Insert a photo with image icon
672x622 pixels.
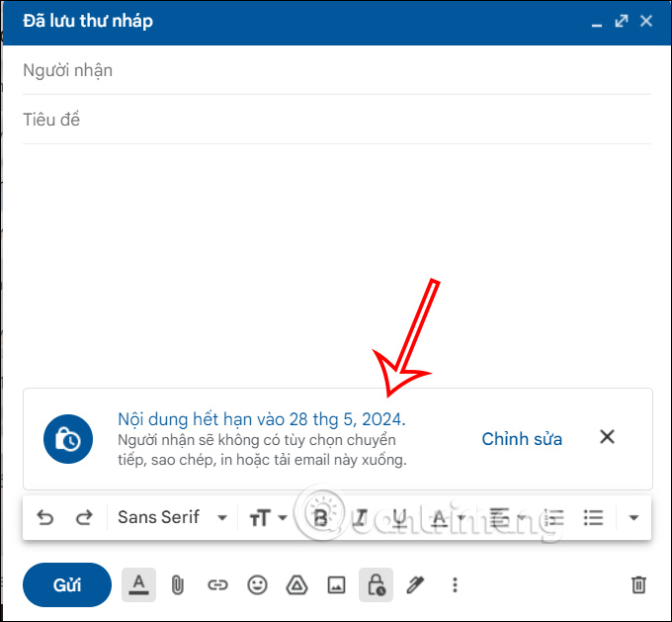click(336, 584)
